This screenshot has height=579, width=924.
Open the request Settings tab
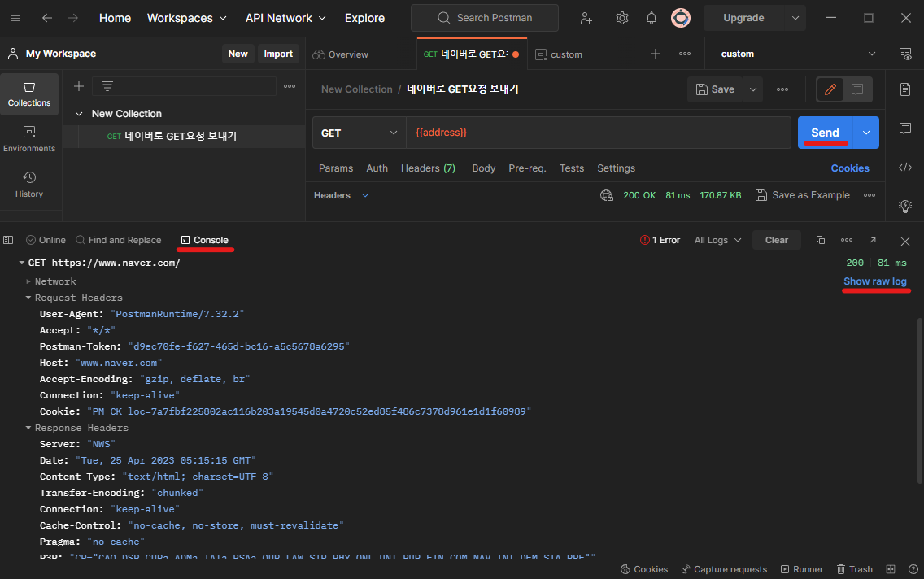coord(617,168)
